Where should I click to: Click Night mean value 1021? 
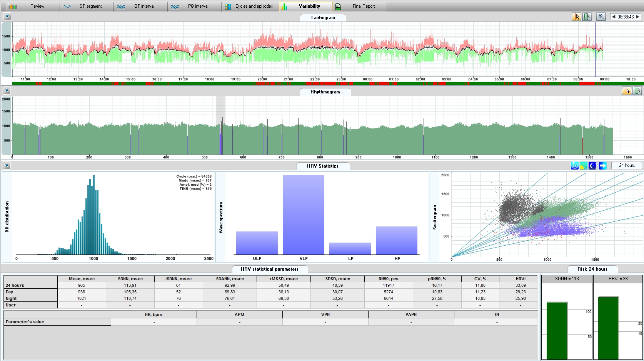(82, 298)
